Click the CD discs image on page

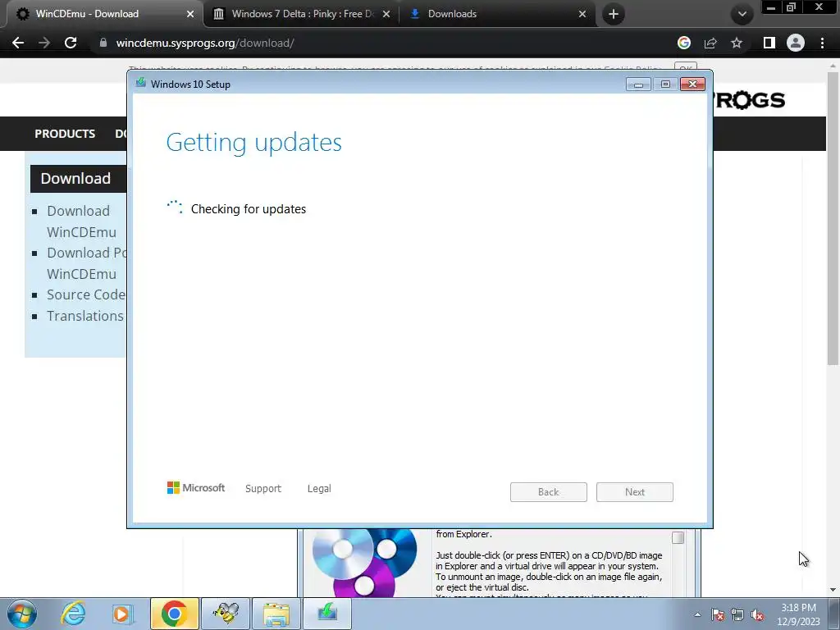pos(364,563)
